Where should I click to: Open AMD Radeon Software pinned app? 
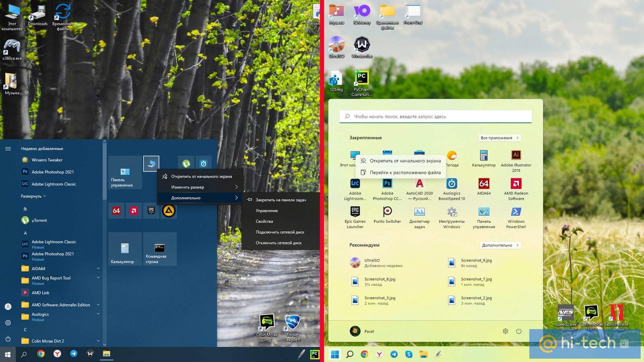516,189
